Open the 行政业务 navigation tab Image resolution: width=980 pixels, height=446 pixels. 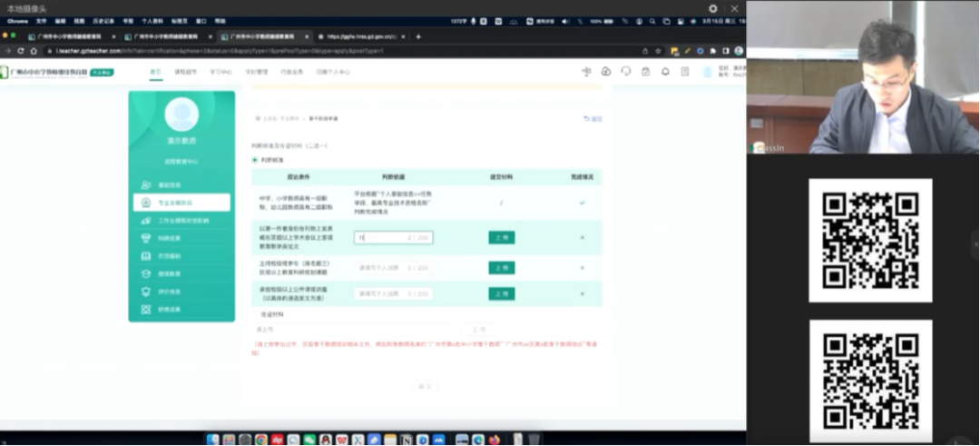(x=292, y=72)
